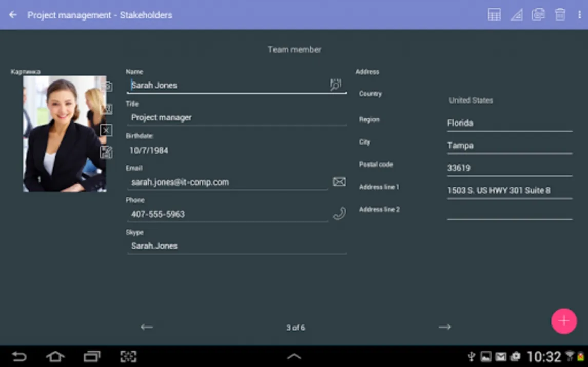588x367 pixels.
Task: Click the duplicate record icon
Action: (x=538, y=15)
